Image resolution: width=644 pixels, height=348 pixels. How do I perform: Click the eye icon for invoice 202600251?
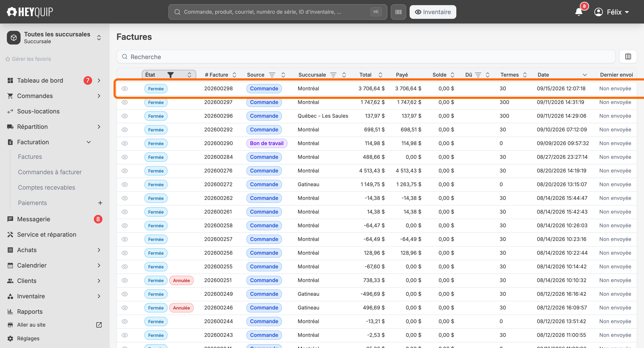124,280
